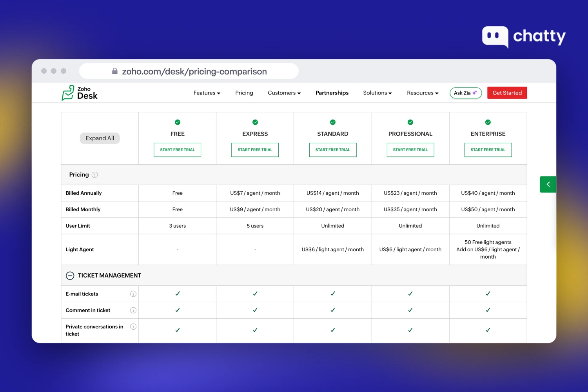Open the Partnerships nav link
Viewport: 588px width, 392px height.
pos(332,93)
